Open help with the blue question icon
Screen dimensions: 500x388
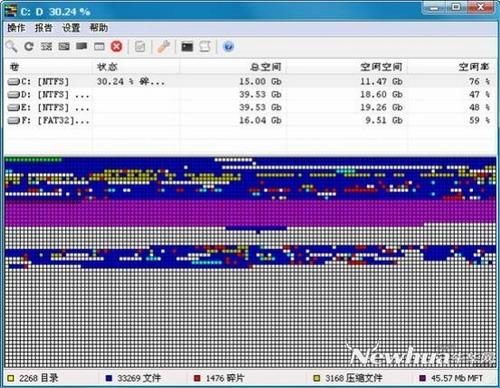(228, 47)
